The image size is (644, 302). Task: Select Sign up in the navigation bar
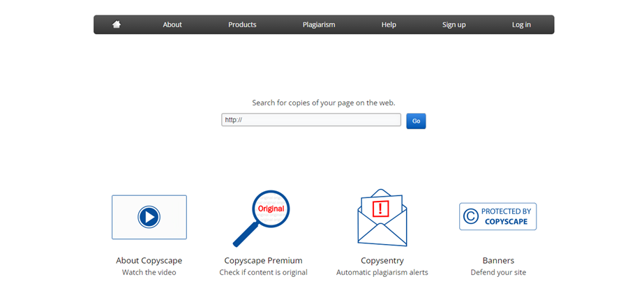(x=454, y=24)
